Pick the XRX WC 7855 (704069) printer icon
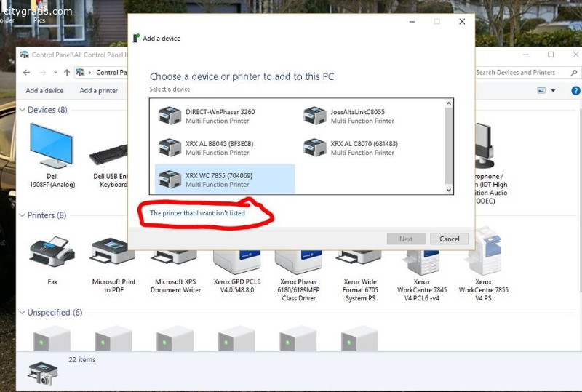This screenshot has height=392, width=582. (170, 180)
